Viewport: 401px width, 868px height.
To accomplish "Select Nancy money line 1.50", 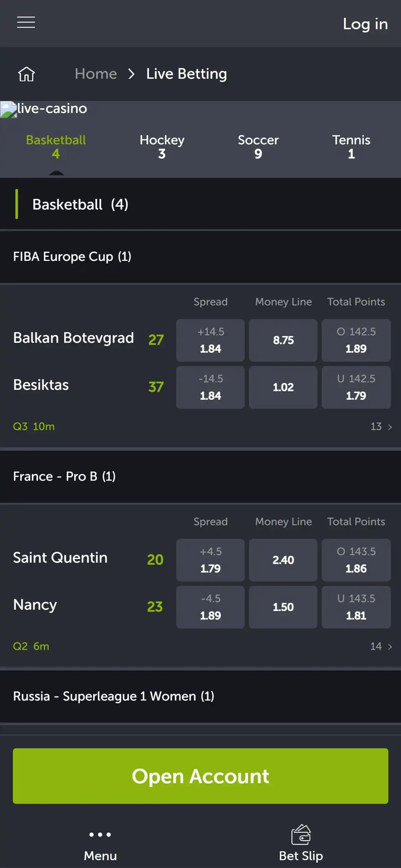I will 283,607.
